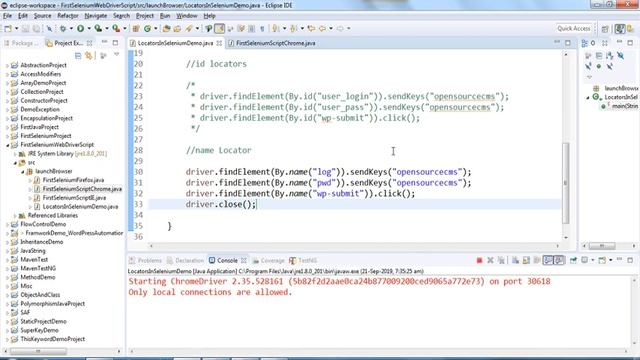Click the Open Type toolbar icon
Viewport: 640px width, 360px height.
(166, 29)
